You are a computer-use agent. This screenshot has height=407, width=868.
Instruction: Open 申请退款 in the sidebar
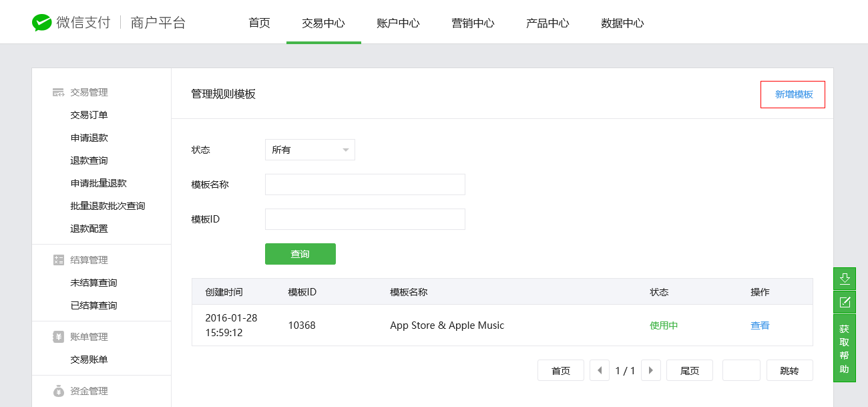pos(89,138)
